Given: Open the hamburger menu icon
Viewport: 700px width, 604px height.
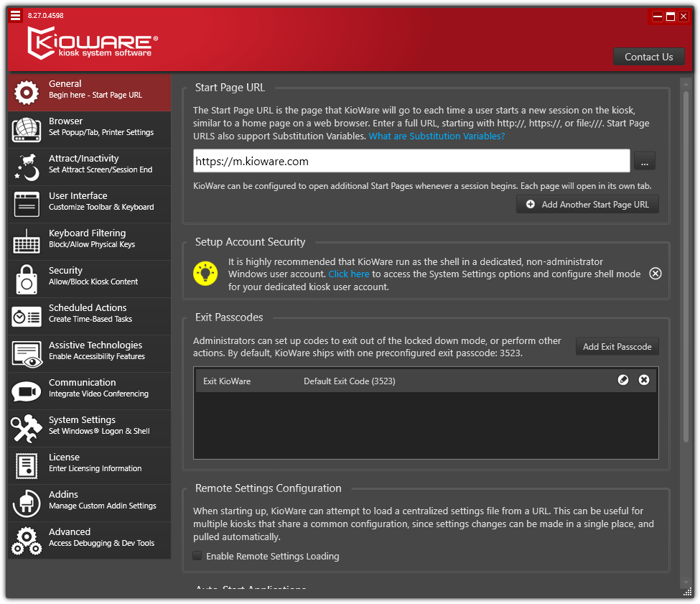Looking at the screenshot, I should [16, 16].
